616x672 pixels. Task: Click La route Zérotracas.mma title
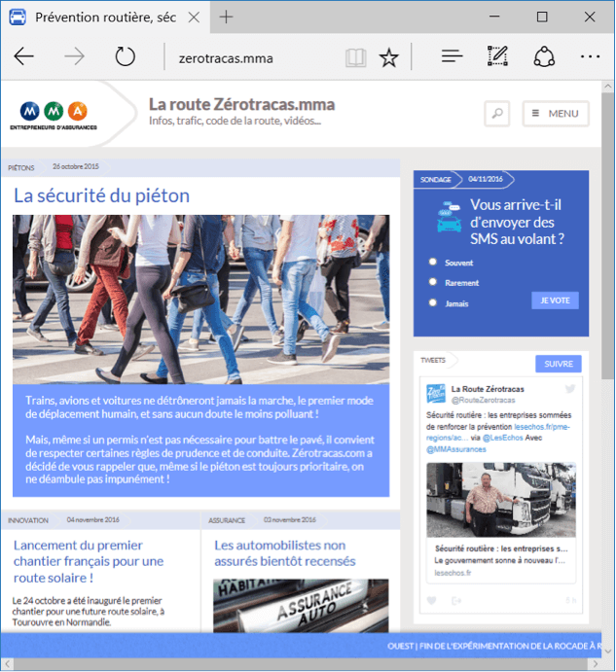click(x=241, y=104)
